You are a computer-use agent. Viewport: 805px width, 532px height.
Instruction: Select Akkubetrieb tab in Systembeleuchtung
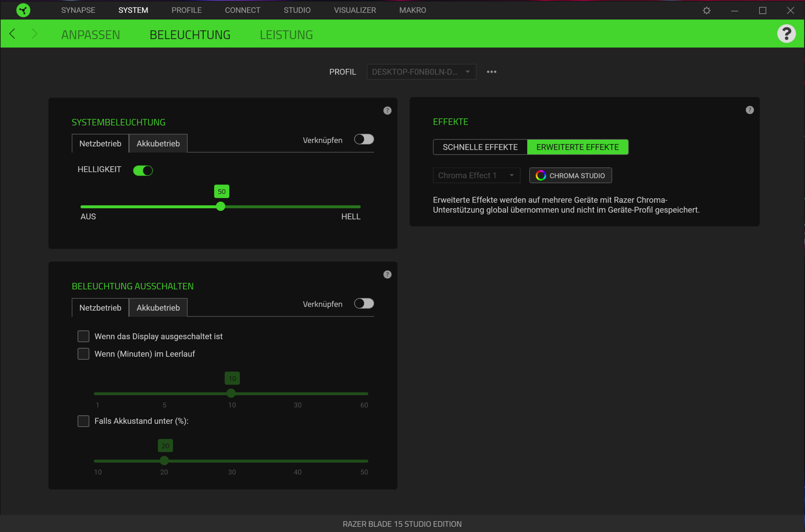158,143
